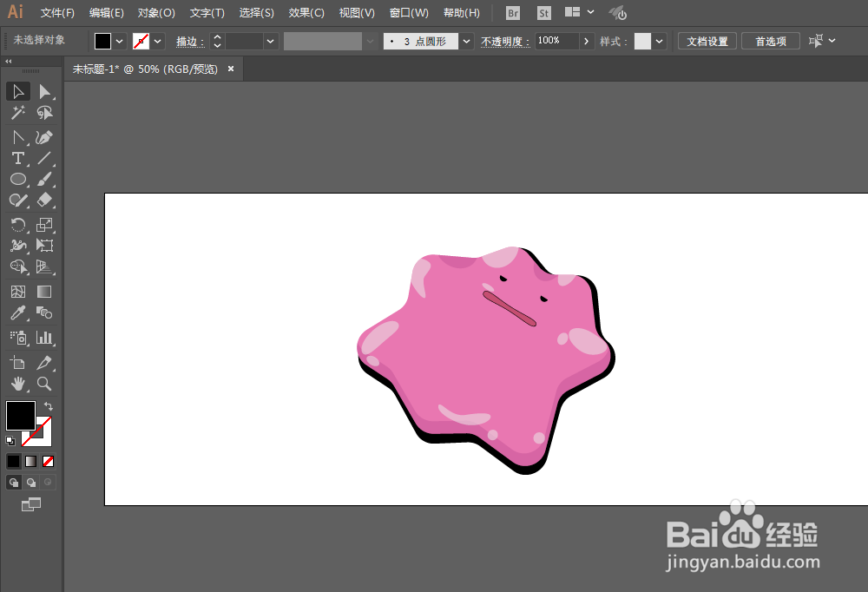Expand the opacity slider arrow

point(586,41)
